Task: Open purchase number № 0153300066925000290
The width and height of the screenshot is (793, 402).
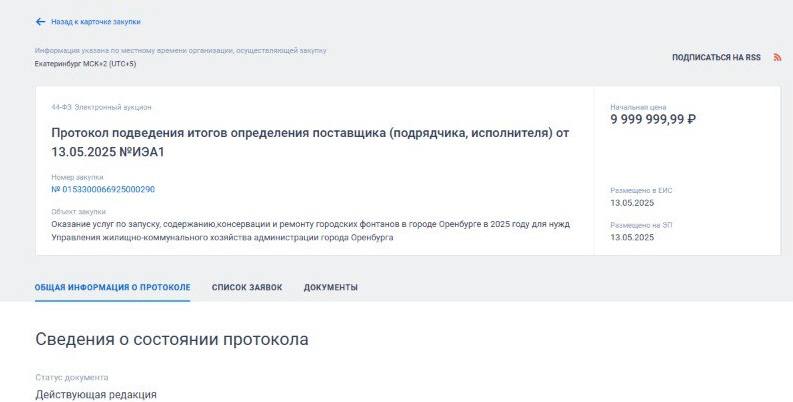Action: [103, 190]
